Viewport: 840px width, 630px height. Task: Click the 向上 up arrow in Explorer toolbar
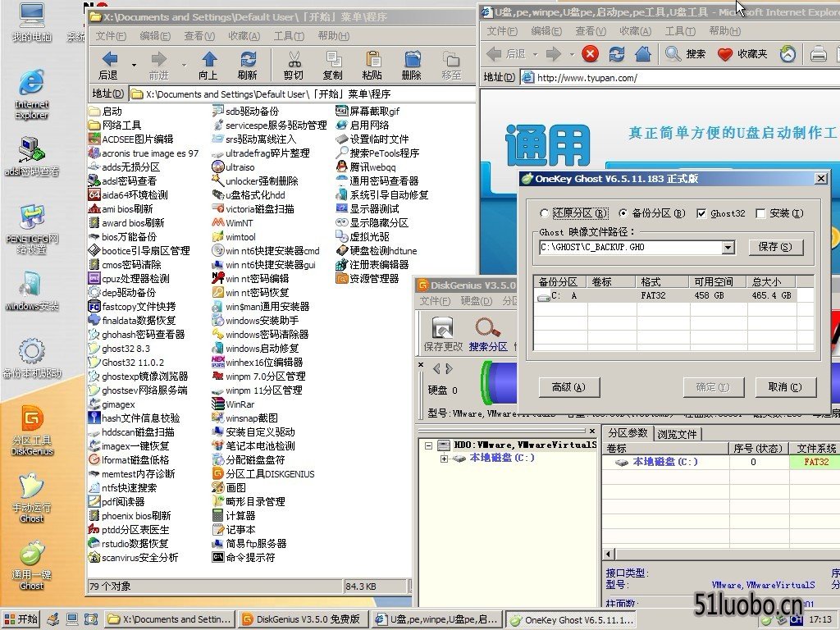click(x=208, y=66)
